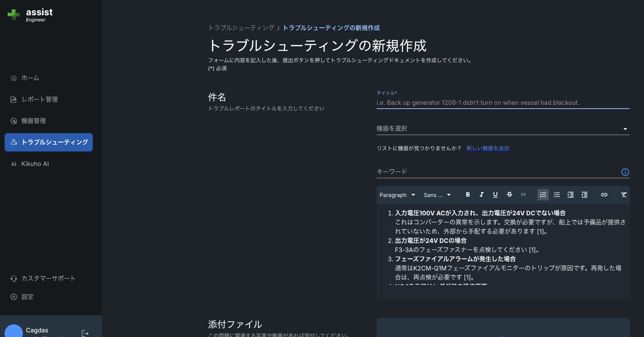Decrease the paragraph indent
The width and height of the screenshot is (644, 337).
point(584,195)
